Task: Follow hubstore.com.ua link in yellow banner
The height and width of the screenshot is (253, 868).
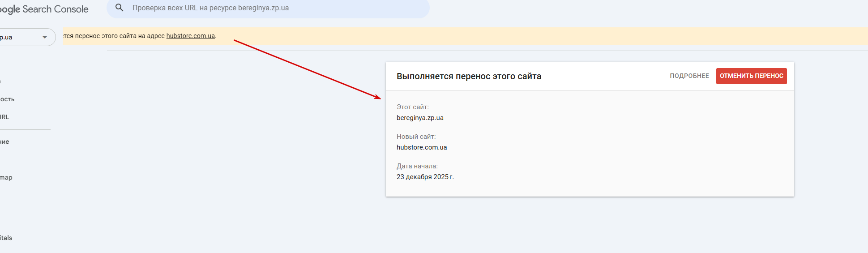Action: click(191, 36)
